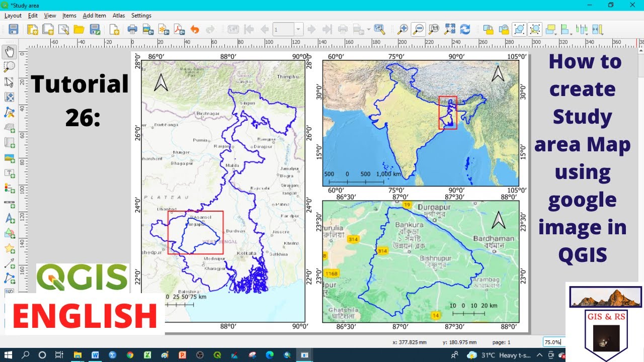Add items from template folder icon
Screen dimensions: 644x362
click(x=79, y=29)
